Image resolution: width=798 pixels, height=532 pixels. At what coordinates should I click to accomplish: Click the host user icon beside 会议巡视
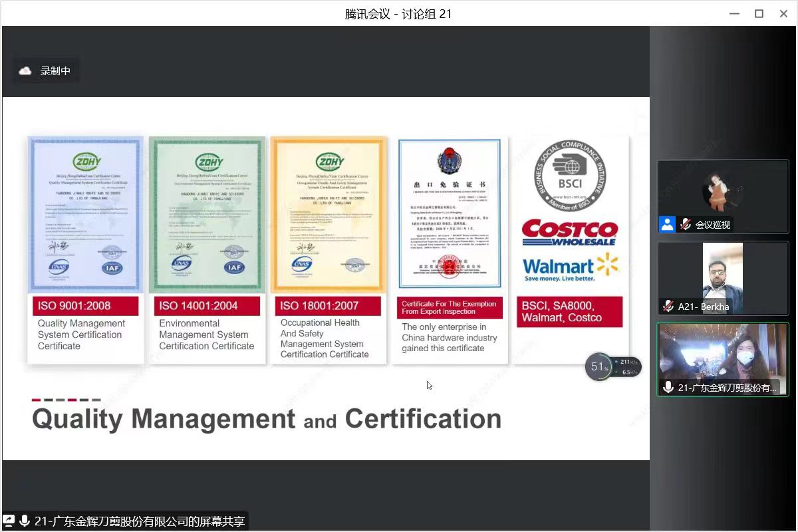(667, 224)
